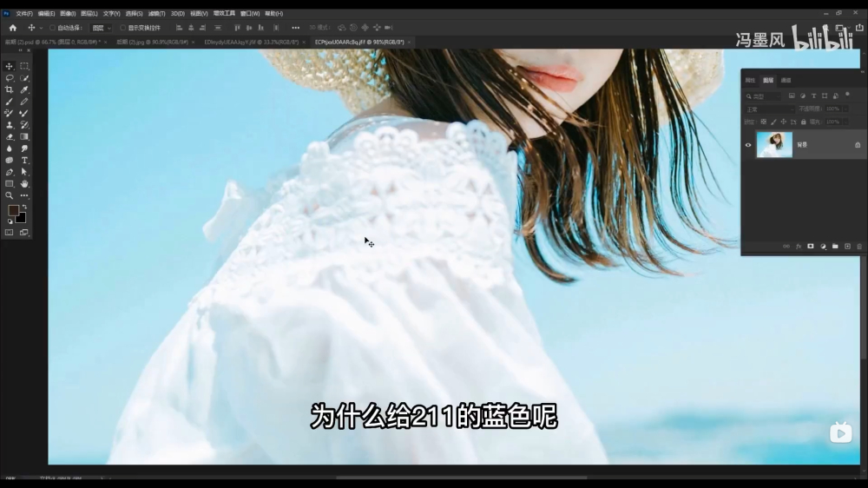
Task: Open screen mode options
Action: click(24, 233)
